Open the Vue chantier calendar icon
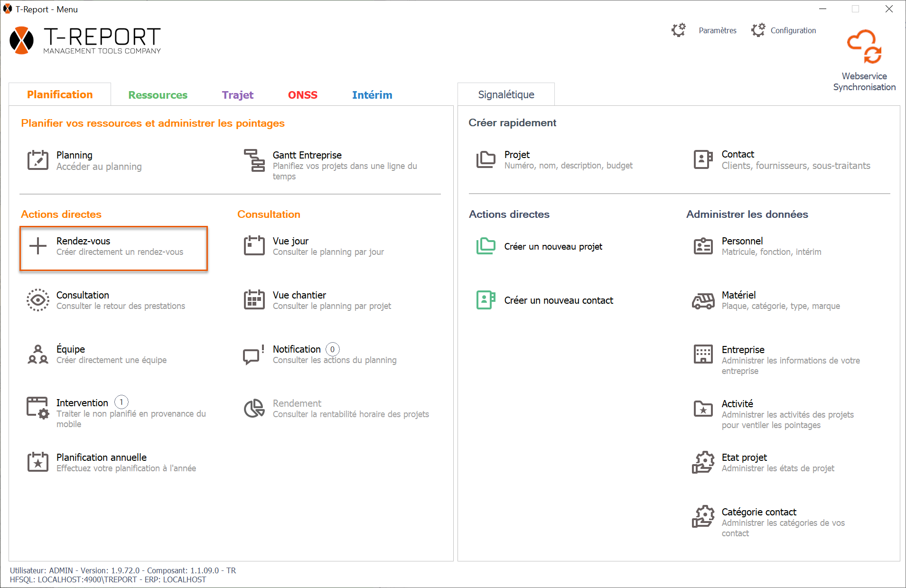 pos(254,300)
